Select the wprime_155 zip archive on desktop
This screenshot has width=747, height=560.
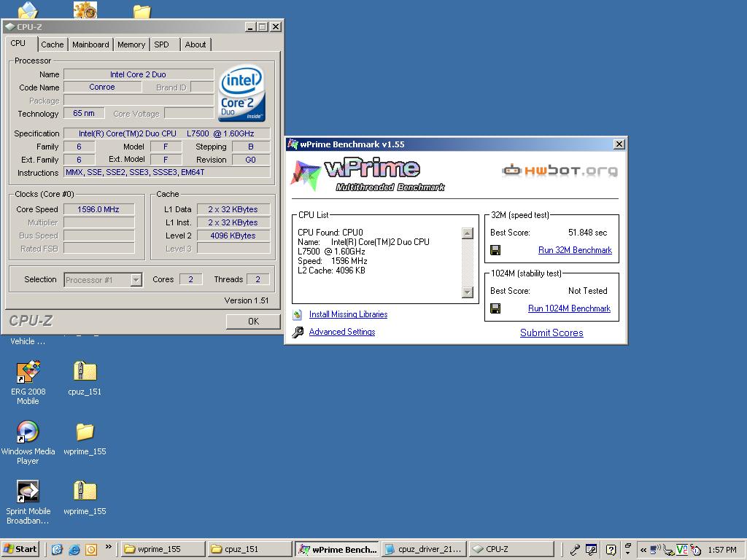pos(85,498)
